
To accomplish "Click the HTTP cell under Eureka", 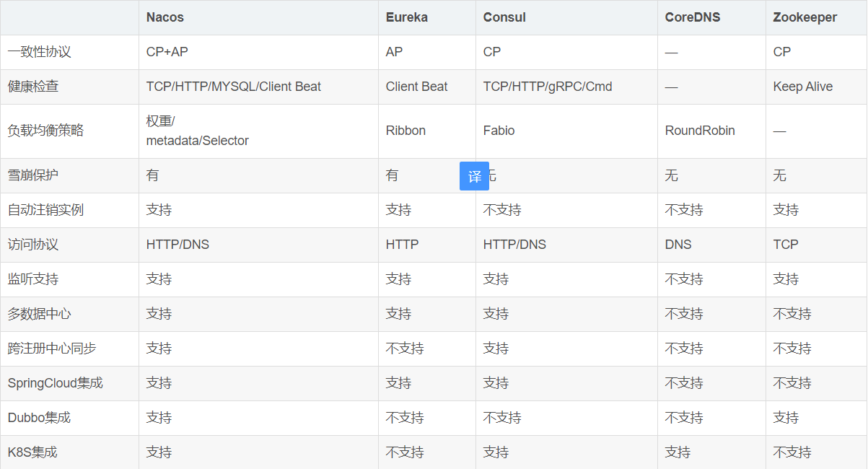I will 403,245.
